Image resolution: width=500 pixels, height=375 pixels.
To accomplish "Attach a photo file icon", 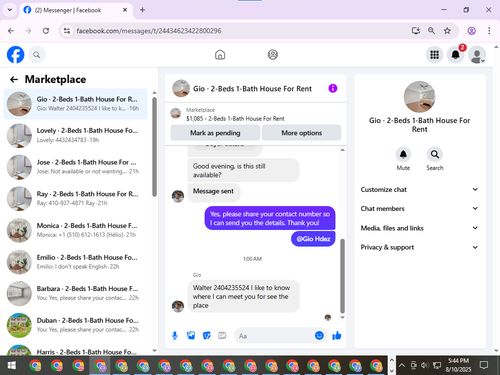I will (191, 336).
